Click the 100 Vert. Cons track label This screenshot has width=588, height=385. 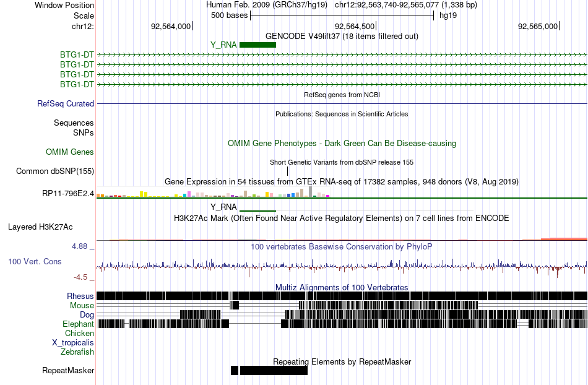(x=35, y=261)
